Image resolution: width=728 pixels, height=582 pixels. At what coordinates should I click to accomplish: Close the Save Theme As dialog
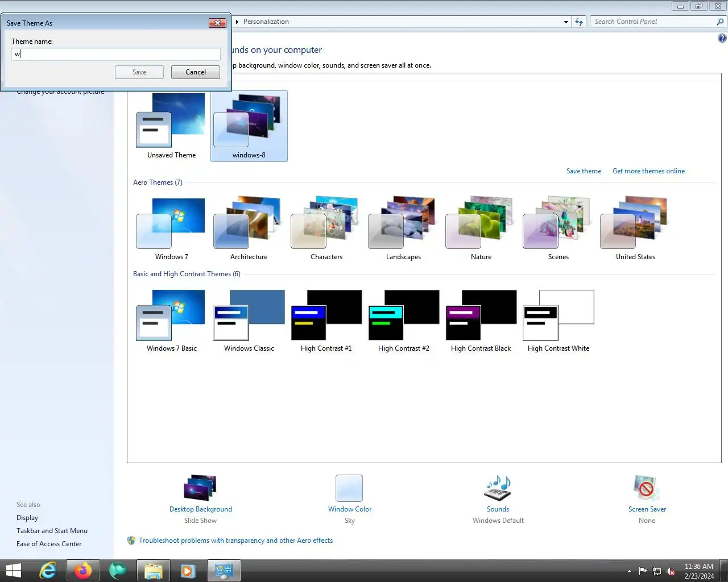(x=217, y=23)
